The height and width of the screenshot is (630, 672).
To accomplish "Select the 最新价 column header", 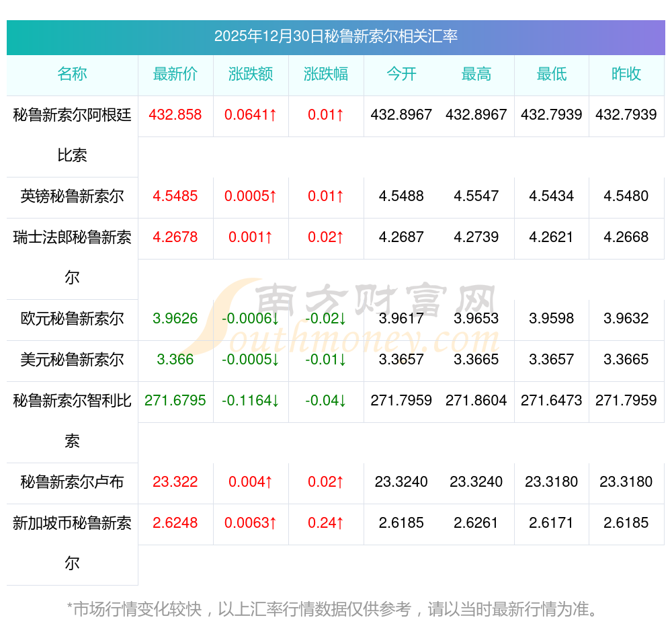I will 175,74.
